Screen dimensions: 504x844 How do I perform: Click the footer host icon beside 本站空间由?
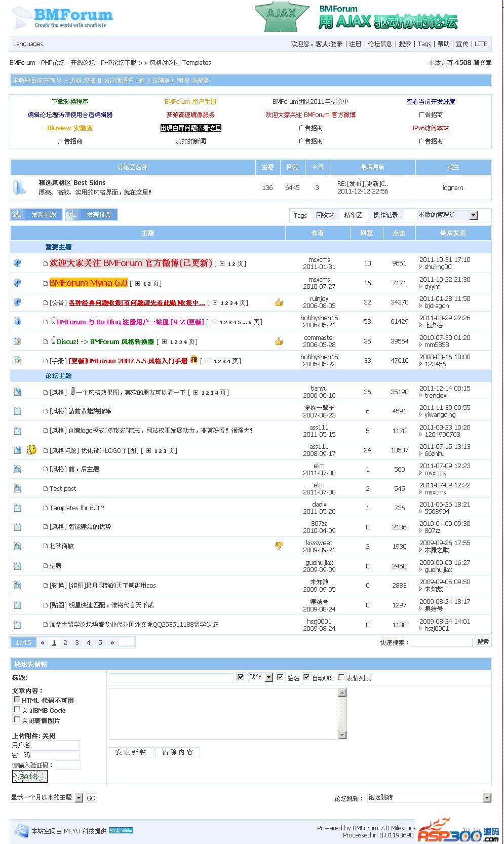point(21,831)
